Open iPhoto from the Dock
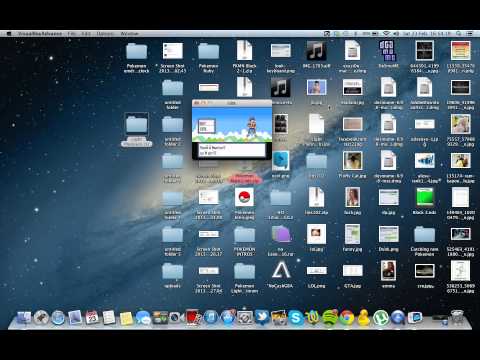 point(279,318)
